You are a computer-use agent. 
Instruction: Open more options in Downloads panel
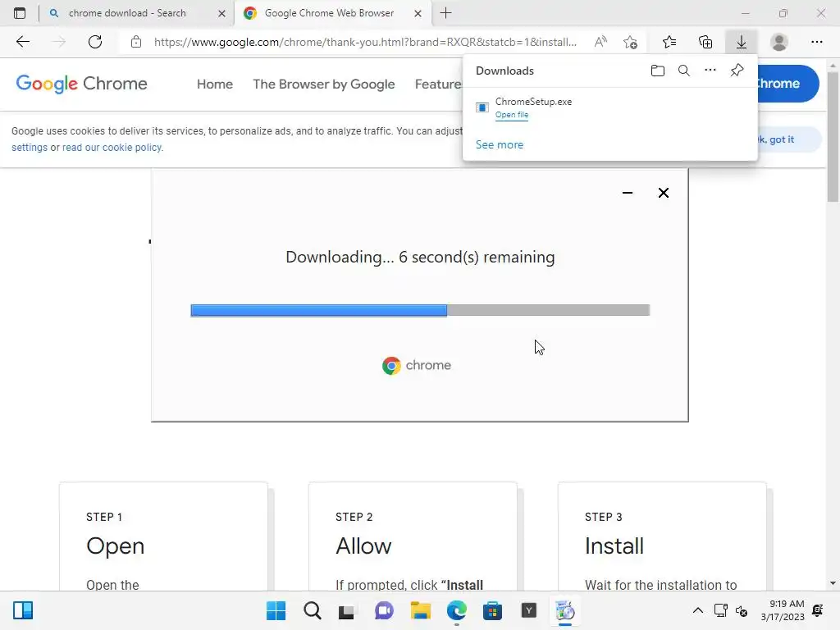pos(710,71)
